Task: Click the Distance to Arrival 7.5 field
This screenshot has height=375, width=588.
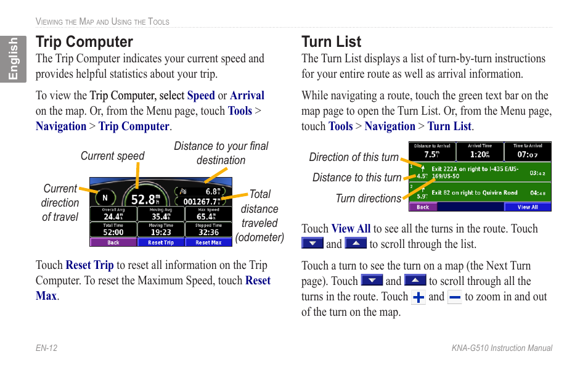Action: 433,151
